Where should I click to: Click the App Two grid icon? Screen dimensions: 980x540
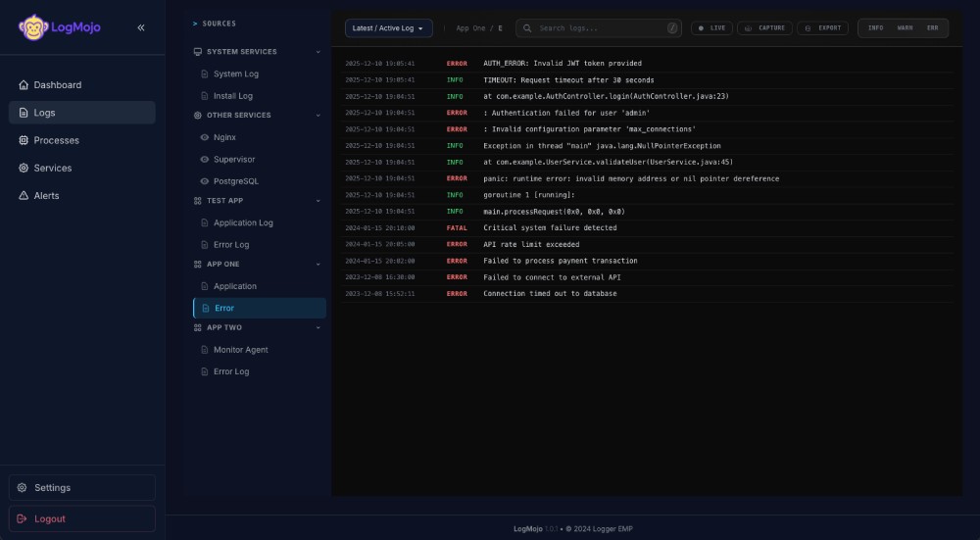click(198, 327)
